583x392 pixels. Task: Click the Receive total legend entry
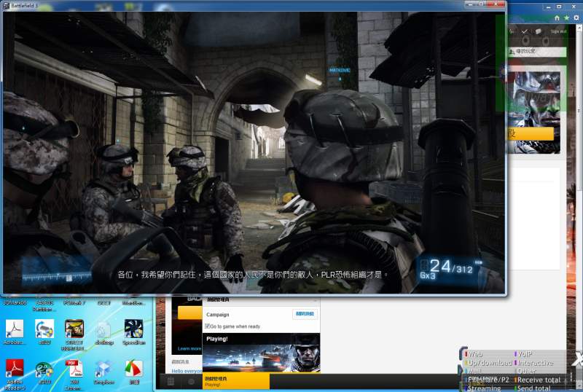(x=538, y=380)
